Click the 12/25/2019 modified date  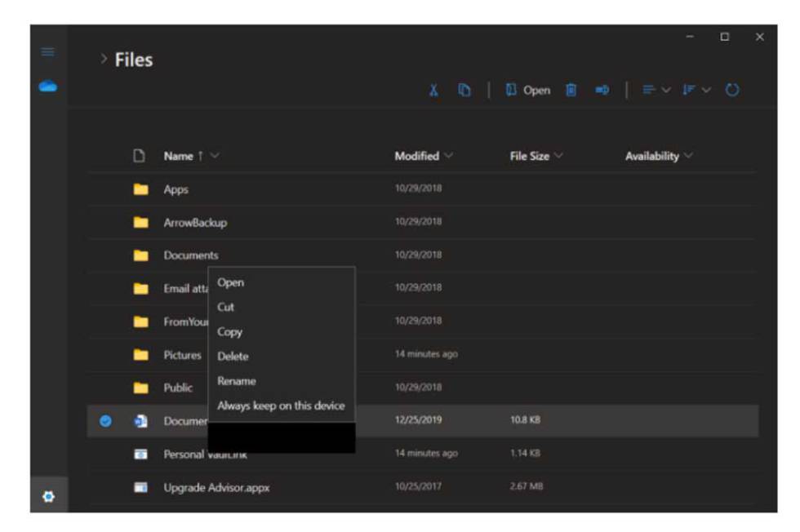(x=418, y=419)
